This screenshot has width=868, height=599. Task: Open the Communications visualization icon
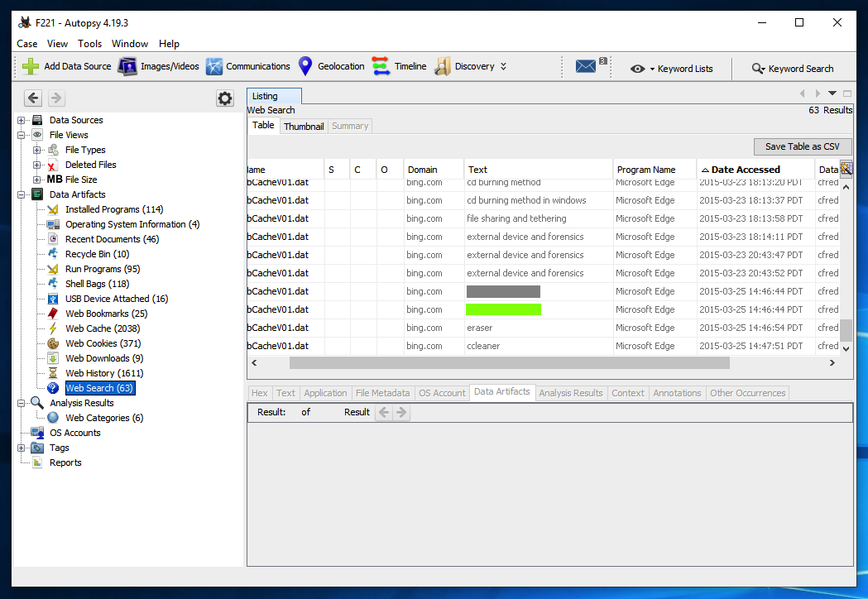click(214, 66)
